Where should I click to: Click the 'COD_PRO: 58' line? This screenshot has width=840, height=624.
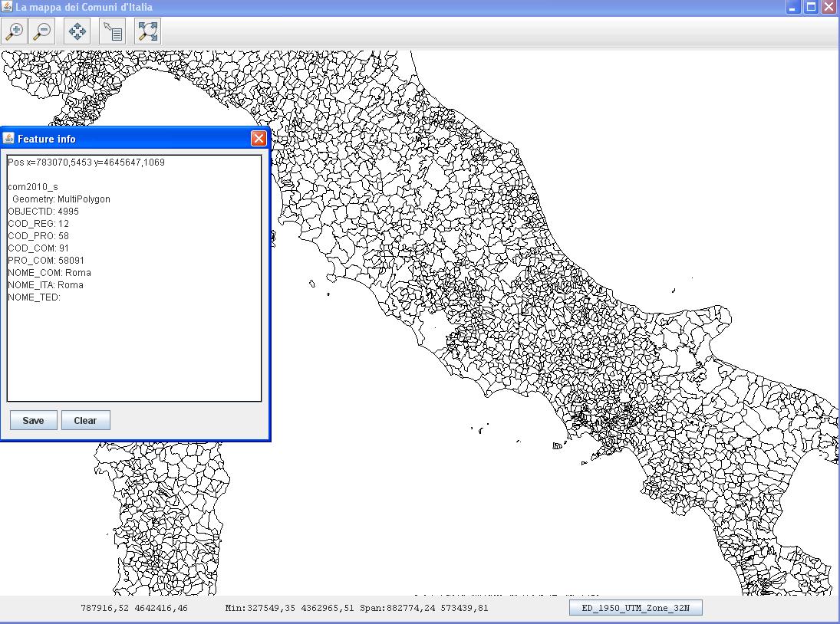pos(38,236)
